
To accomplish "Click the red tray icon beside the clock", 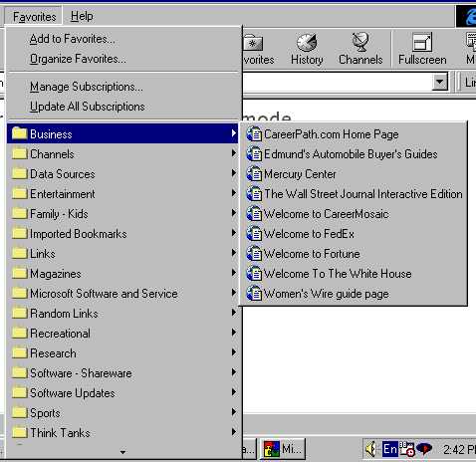I will 424,449.
